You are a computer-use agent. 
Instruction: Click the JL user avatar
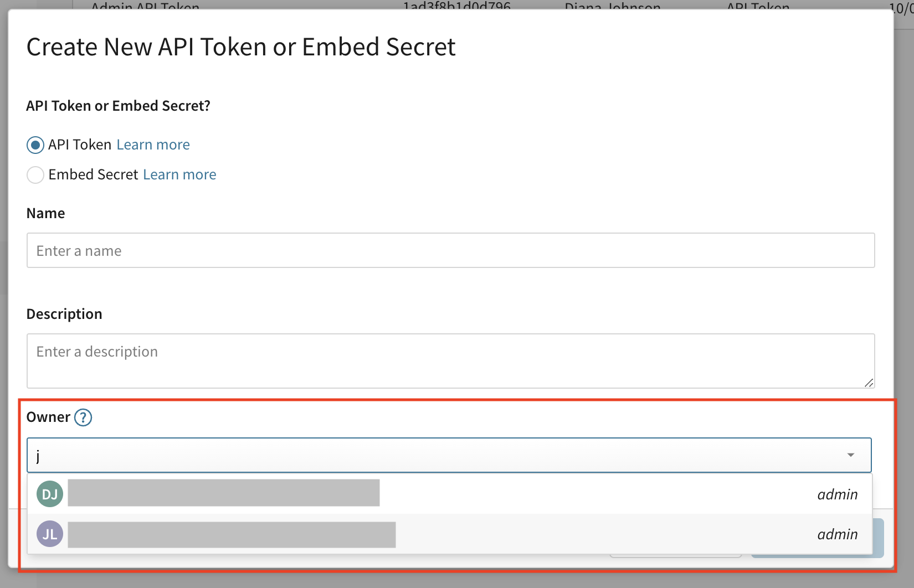coord(50,534)
